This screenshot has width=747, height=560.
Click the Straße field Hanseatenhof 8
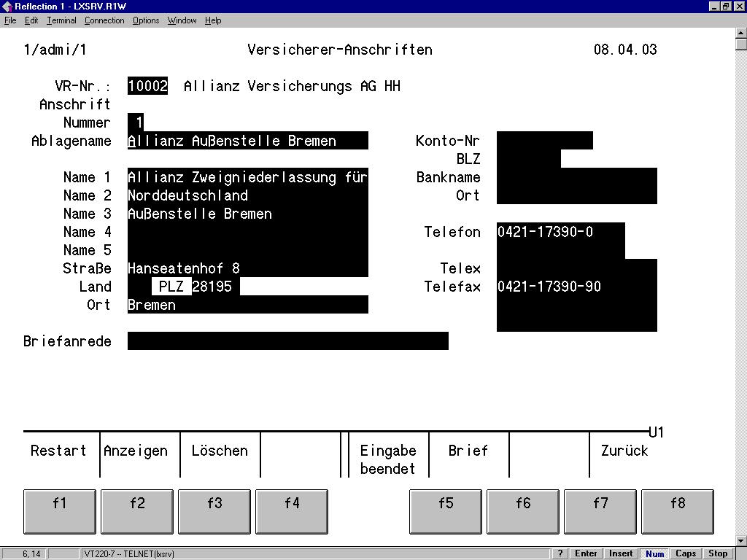[x=248, y=268]
